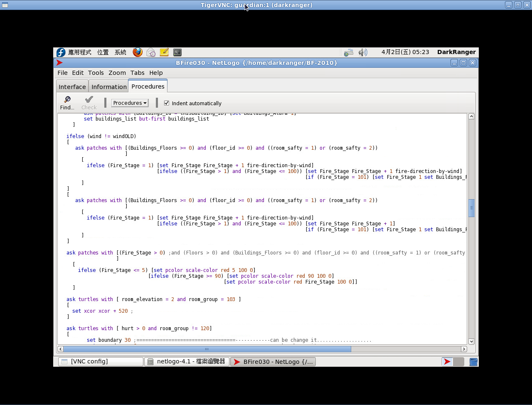Switch to the Interface tab

click(x=72, y=86)
